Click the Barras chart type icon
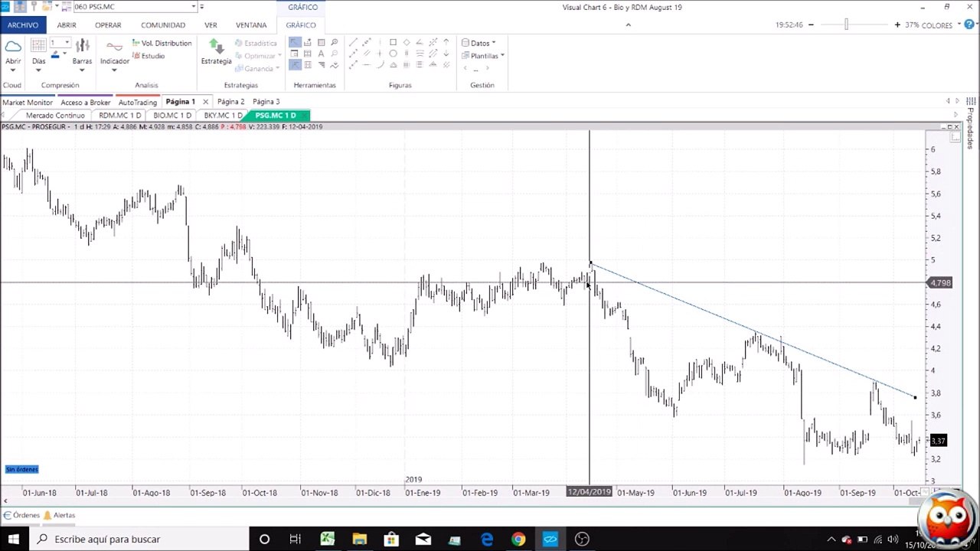 coord(82,46)
